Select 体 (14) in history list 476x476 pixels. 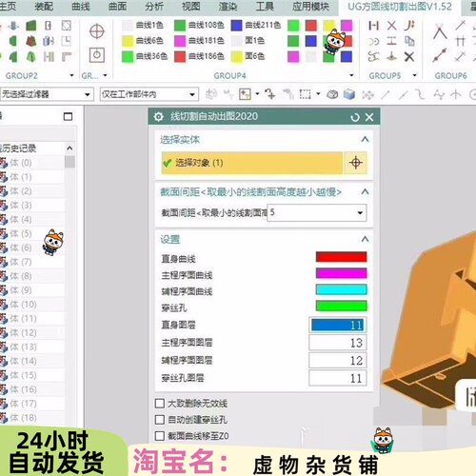point(22,361)
